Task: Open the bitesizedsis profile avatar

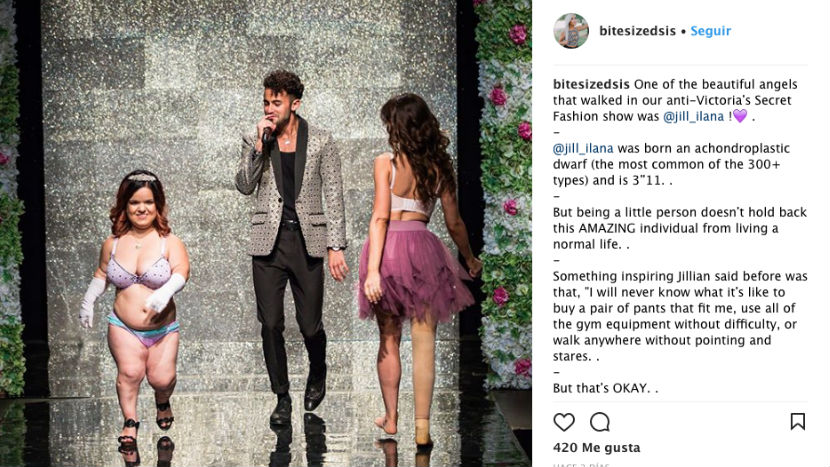Action: tap(571, 31)
